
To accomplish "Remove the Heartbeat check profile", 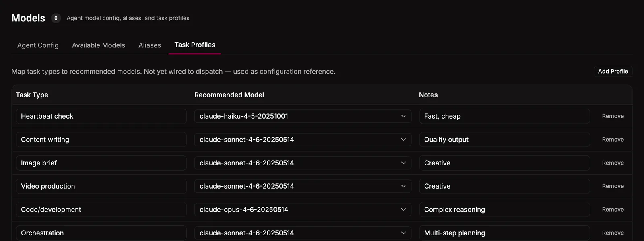I will [x=613, y=116].
